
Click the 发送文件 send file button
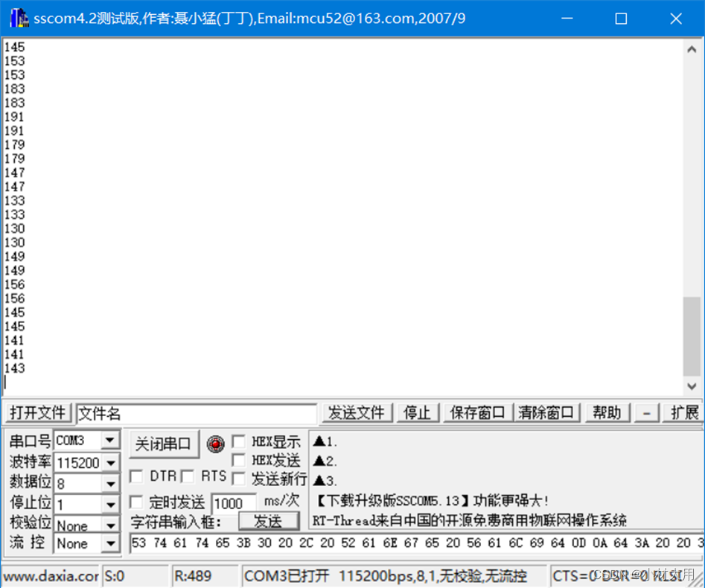coord(357,412)
